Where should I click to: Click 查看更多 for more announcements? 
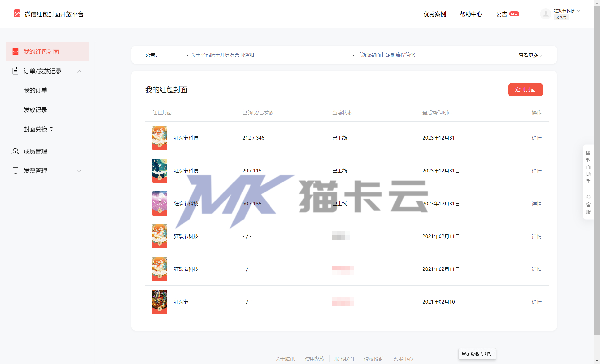[530, 55]
